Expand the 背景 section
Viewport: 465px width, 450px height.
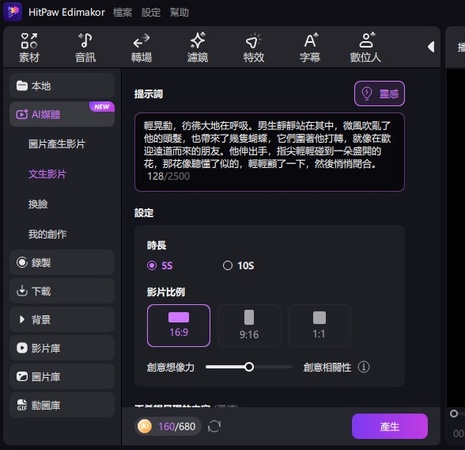tap(62, 320)
